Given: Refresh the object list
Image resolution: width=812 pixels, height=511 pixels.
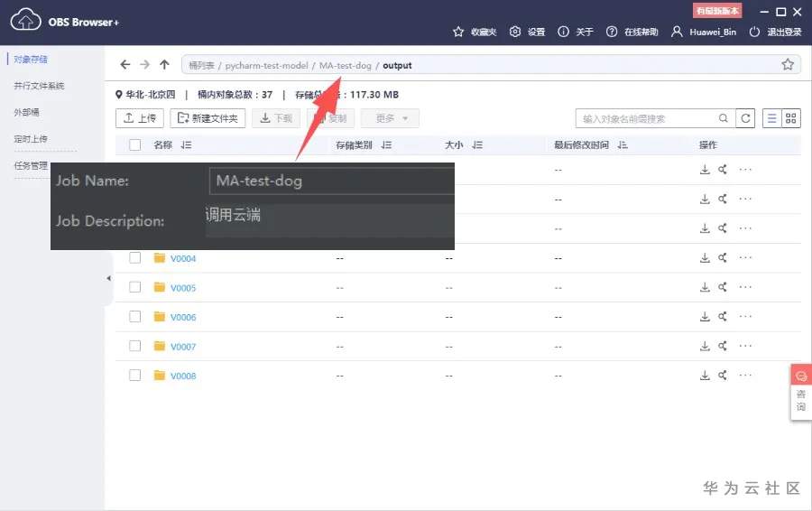Looking at the screenshot, I should point(745,118).
